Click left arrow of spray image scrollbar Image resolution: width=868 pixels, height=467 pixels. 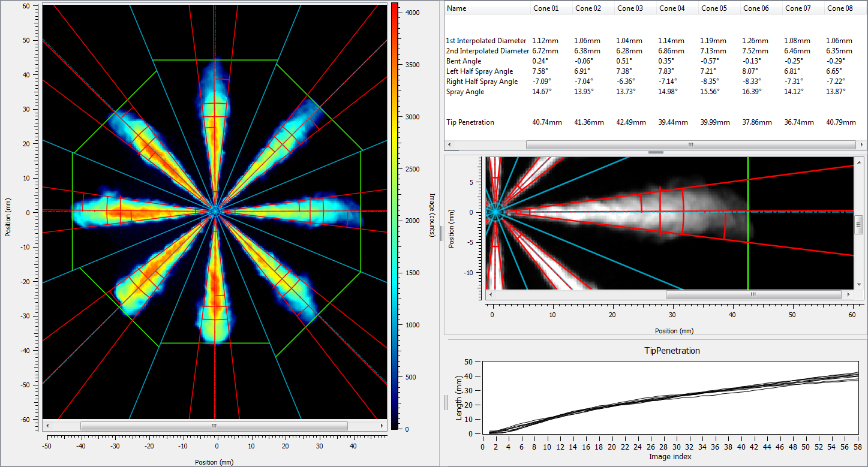47,425
